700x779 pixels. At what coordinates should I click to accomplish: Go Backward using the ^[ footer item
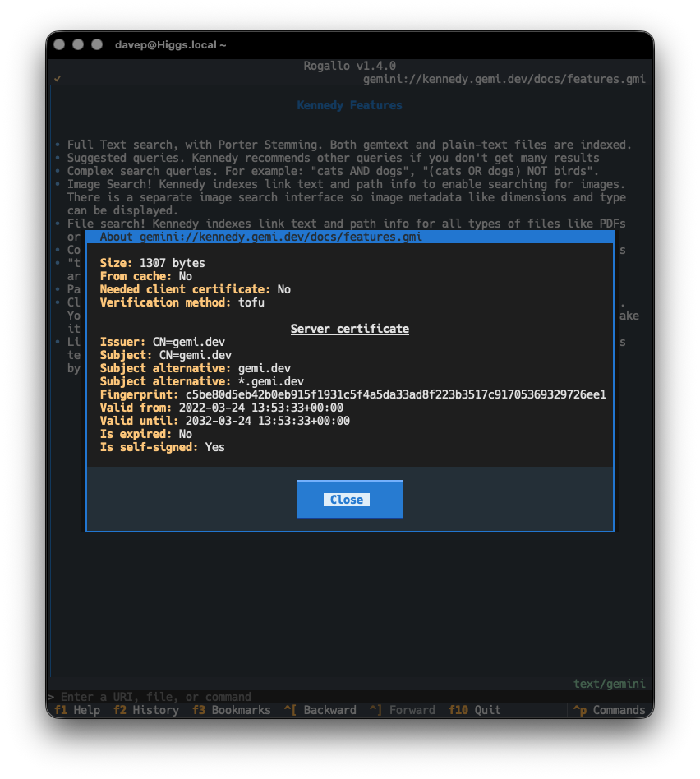(x=320, y=710)
